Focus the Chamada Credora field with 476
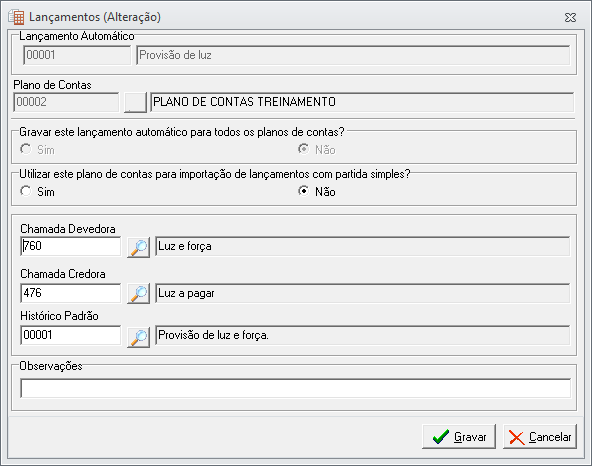 (x=71, y=293)
